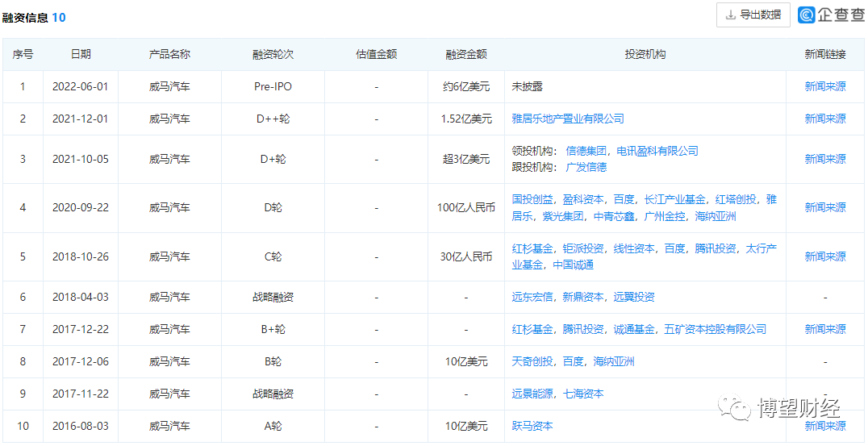The width and height of the screenshot is (868, 446).
Task: Open investor 长江产业基金
Action: 675,199
